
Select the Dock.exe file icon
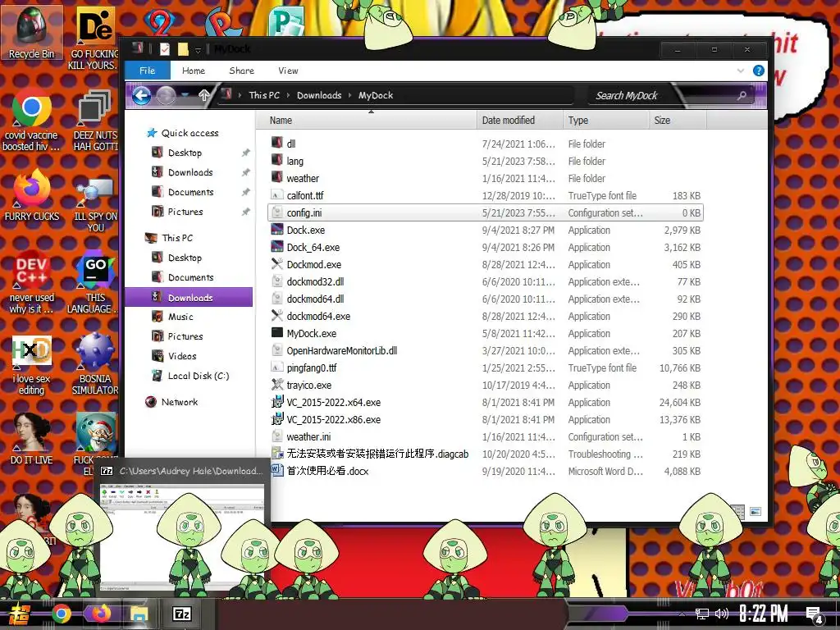pyautogui.click(x=277, y=230)
